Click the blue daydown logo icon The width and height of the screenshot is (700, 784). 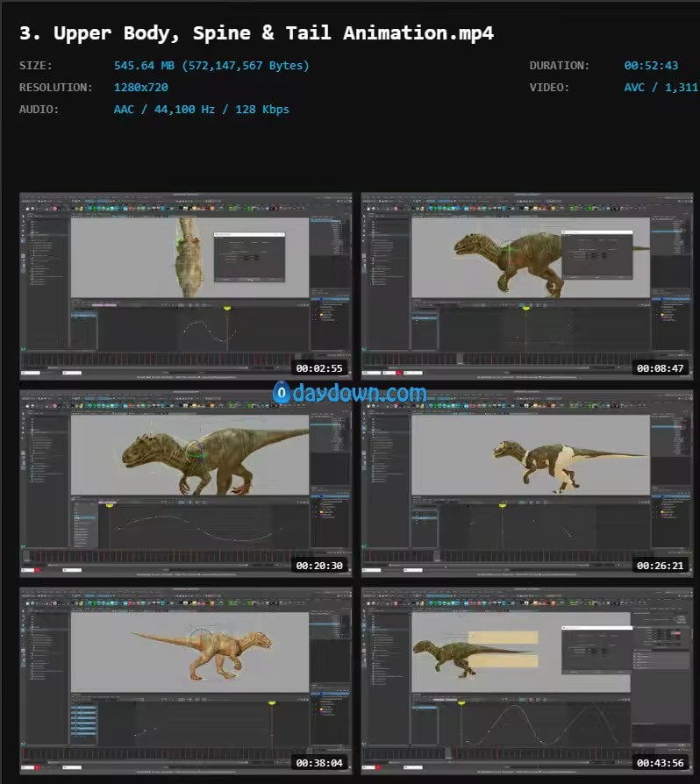282,394
